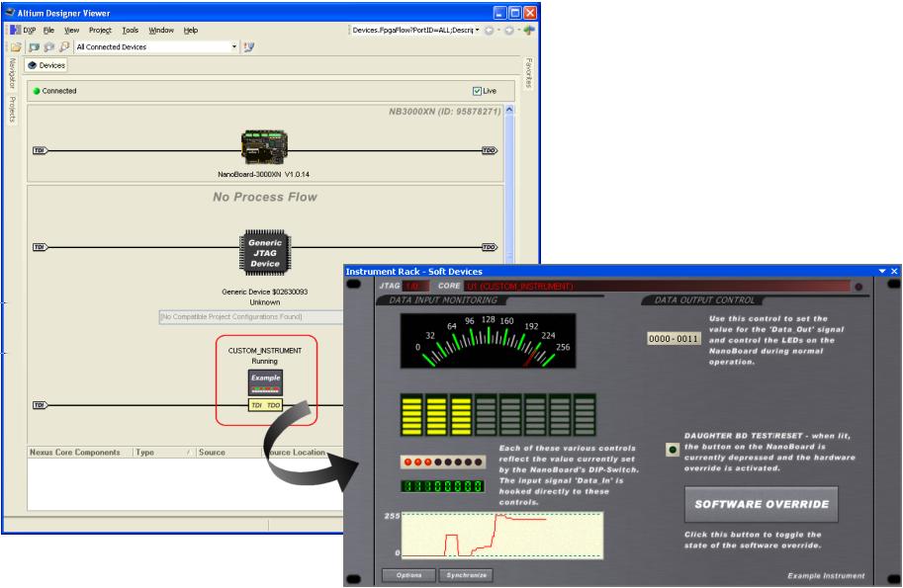
Task: Click the TDI TDO box under Example instrument
Action: 265,405
